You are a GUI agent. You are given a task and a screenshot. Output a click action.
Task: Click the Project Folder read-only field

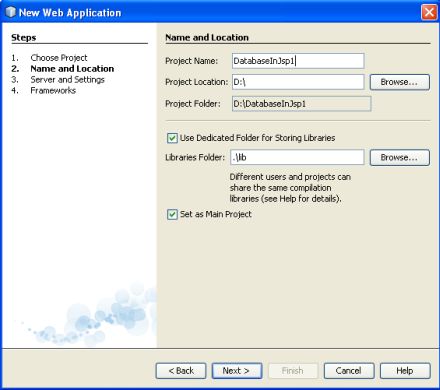[301, 104]
